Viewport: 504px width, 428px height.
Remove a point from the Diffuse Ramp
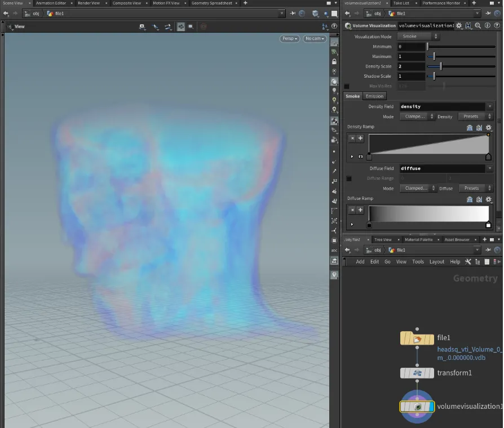tap(352, 210)
